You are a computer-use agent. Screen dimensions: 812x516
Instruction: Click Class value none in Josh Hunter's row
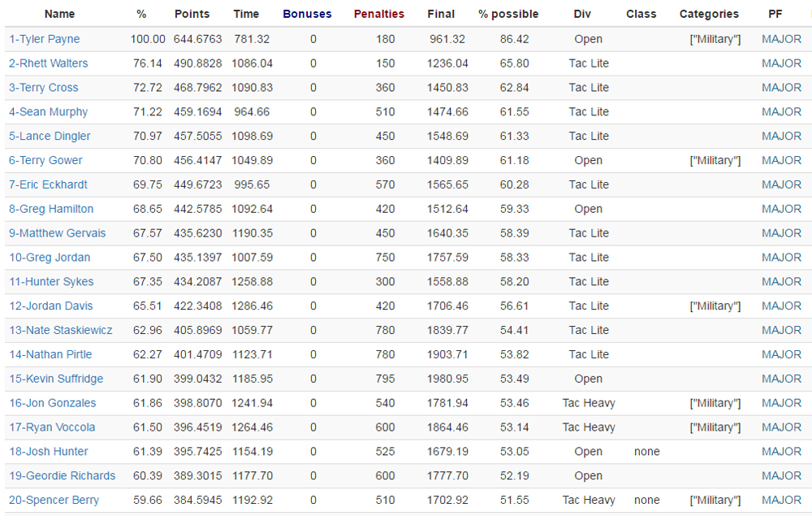[647, 452]
